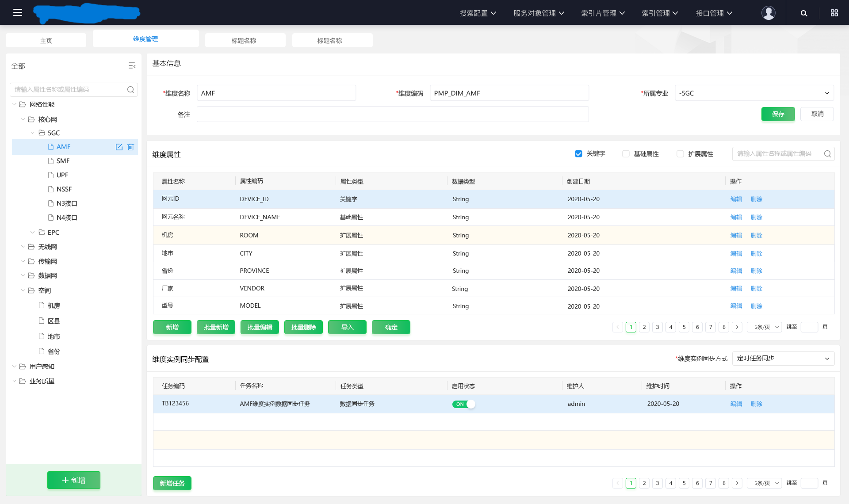Click the 备注 input field
The image size is (849, 504).
[393, 114]
